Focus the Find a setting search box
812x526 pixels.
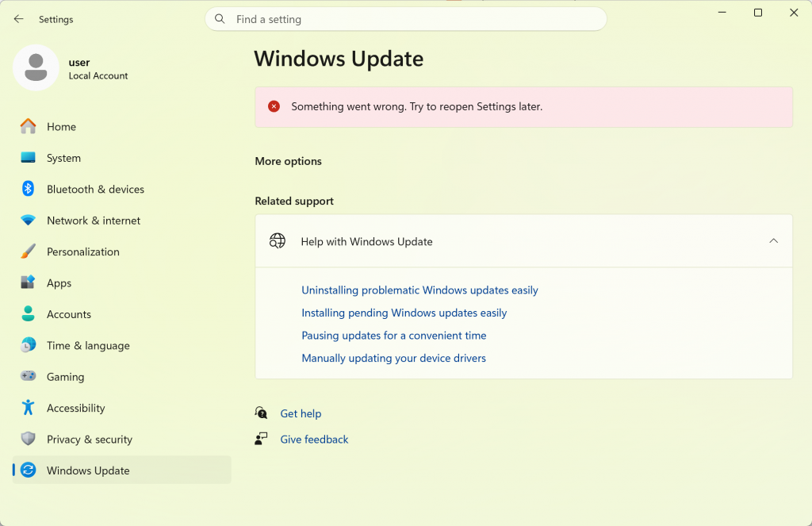[405, 19]
